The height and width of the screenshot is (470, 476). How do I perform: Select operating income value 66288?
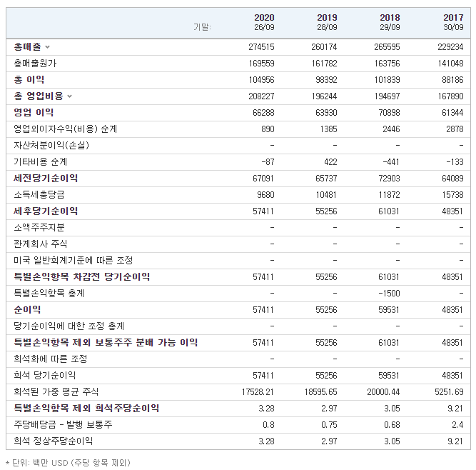pos(263,113)
